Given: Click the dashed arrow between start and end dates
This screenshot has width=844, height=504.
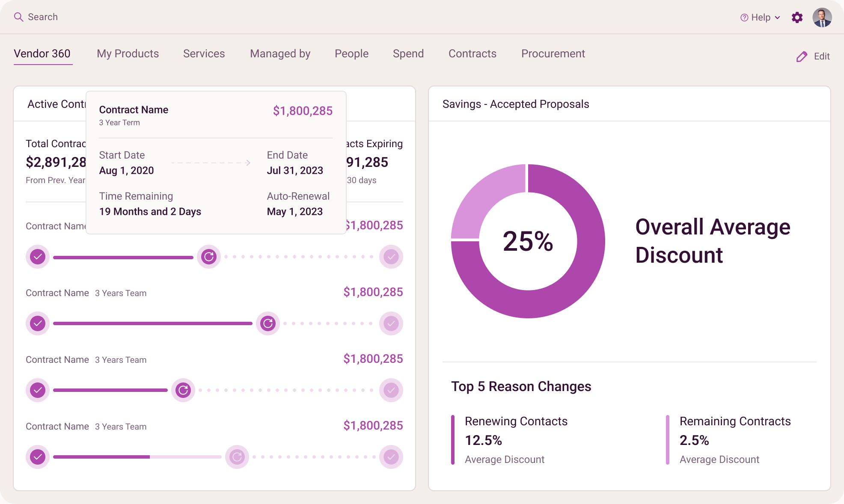Looking at the screenshot, I should [211, 163].
